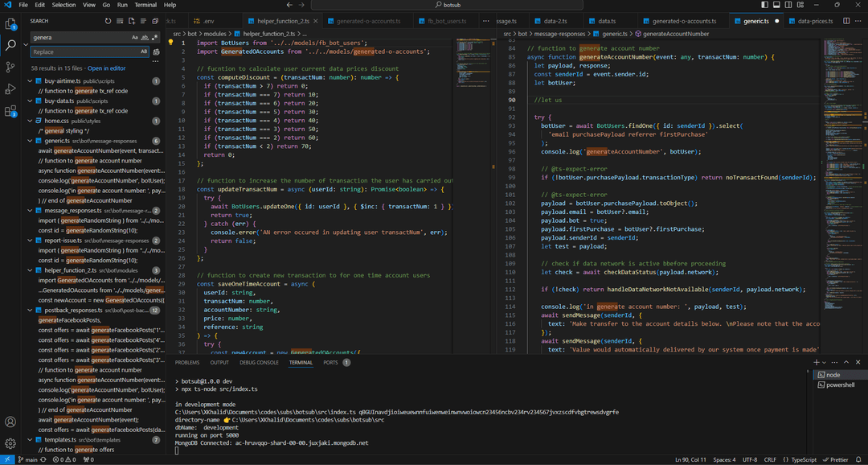Image resolution: width=868 pixels, height=465 pixels.
Task: Collapse the postback_responses.ts search results
Action: pyautogui.click(x=30, y=311)
